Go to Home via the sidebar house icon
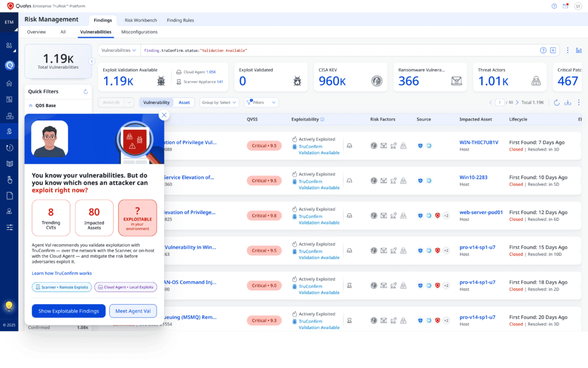The image size is (588, 368). 9,84
